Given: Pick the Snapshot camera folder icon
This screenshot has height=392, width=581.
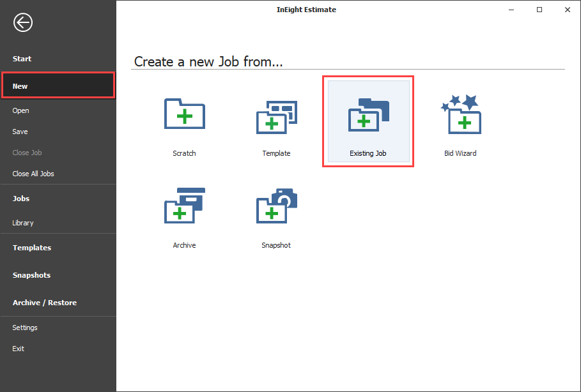Looking at the screenshot, I should tap(276, 206).
